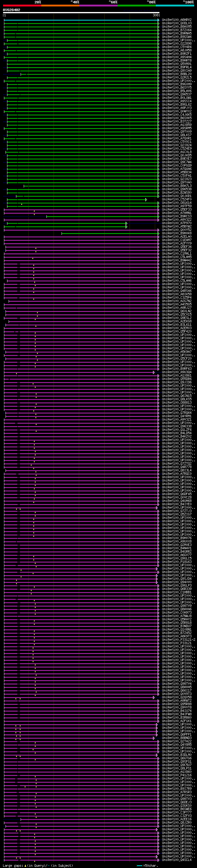
Task: Select the UniRef100_A1C0L8 entry
Action: (x=177, y=152)
